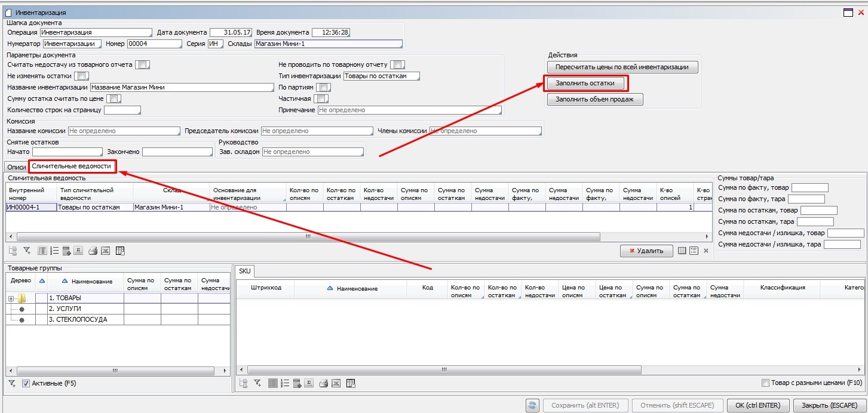The image size is (868, 413).
Task: Switch to grid view icon beside Удалить
Action: tap(682, 251)
